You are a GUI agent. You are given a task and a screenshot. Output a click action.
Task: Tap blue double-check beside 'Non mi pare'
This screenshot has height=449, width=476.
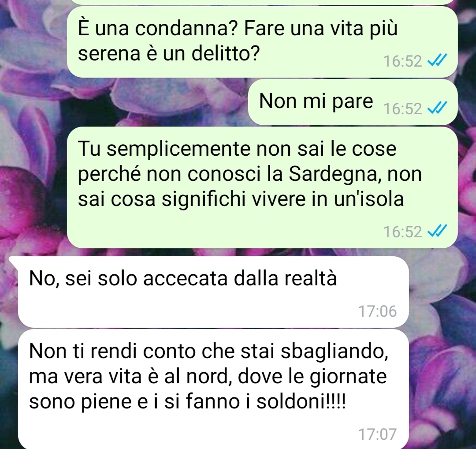click(x=437, y=109)
